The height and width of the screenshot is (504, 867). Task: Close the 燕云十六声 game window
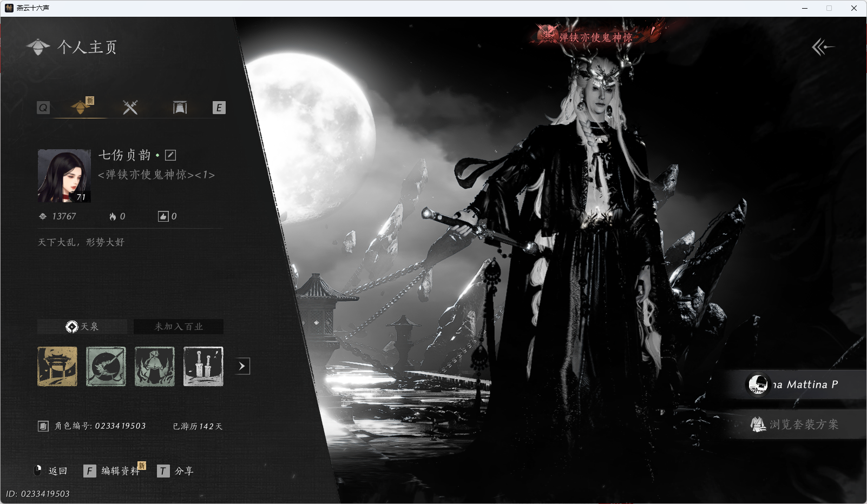click(x=854, y=8)
